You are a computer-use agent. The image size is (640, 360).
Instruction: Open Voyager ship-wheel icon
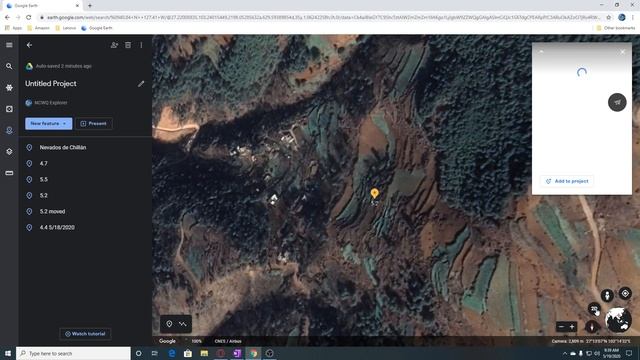tap(9, 87)
